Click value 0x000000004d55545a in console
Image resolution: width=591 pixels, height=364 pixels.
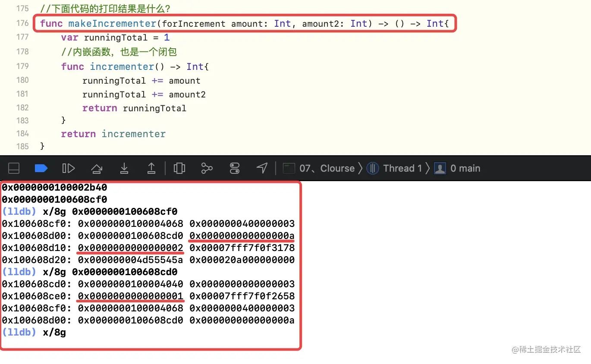[131, 260]
